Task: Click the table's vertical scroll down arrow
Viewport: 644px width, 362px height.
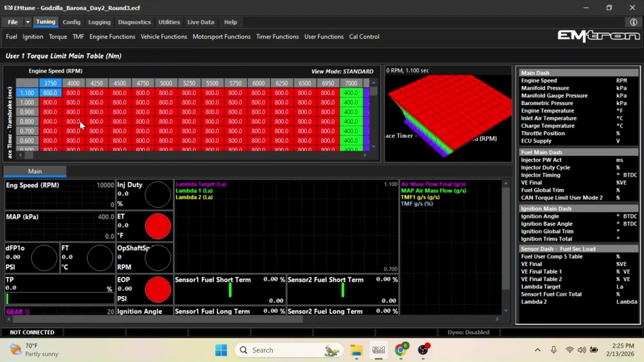Action: click(373, 146)
